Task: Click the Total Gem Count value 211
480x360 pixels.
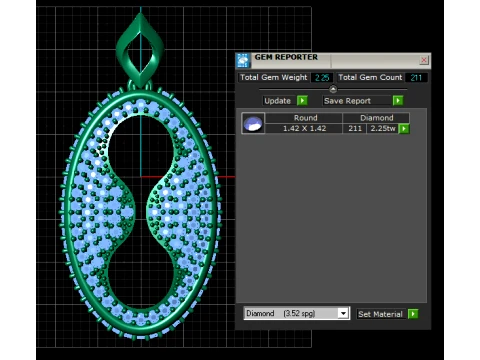Action: (x=416, y=78)
